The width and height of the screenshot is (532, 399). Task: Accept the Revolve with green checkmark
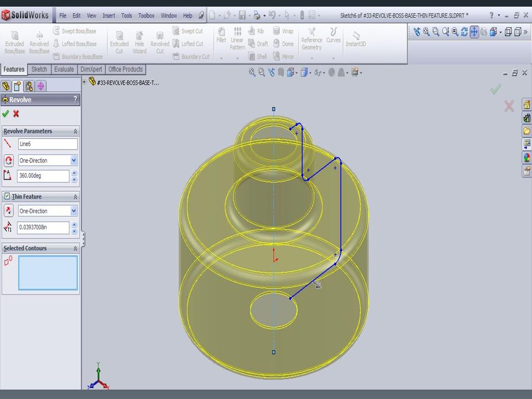pyautogui.click(x=6, y=114)
